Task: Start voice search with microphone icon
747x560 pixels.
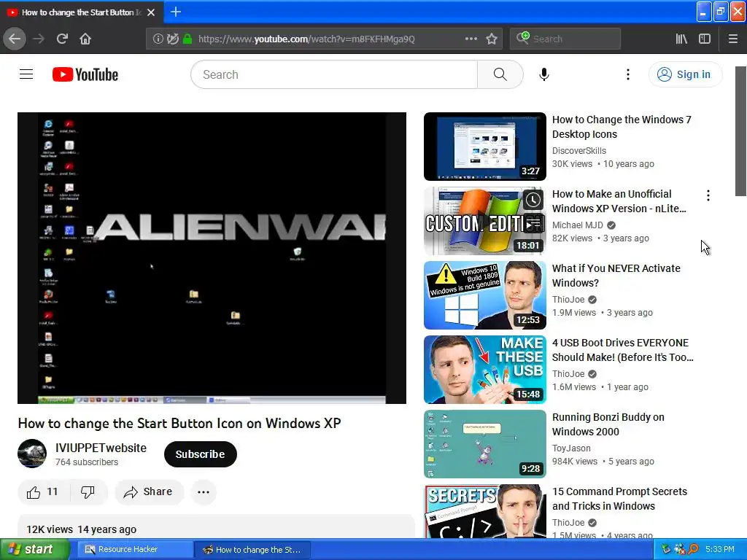Action: (544, 74)
